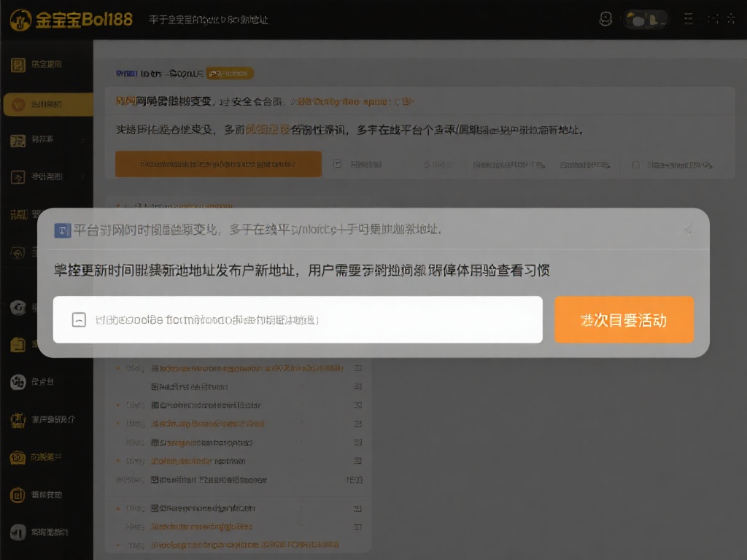Click the text input field in the dialog

click(x=298, y=319)
